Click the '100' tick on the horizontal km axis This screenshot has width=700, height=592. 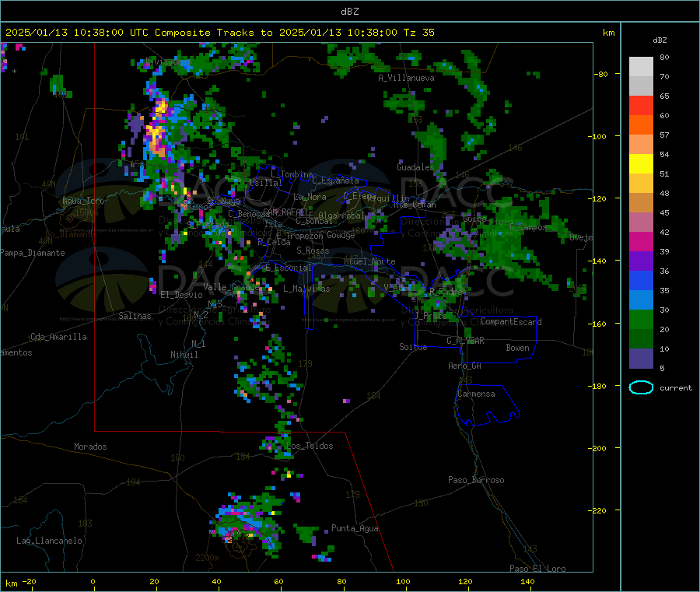pos(403,582)
